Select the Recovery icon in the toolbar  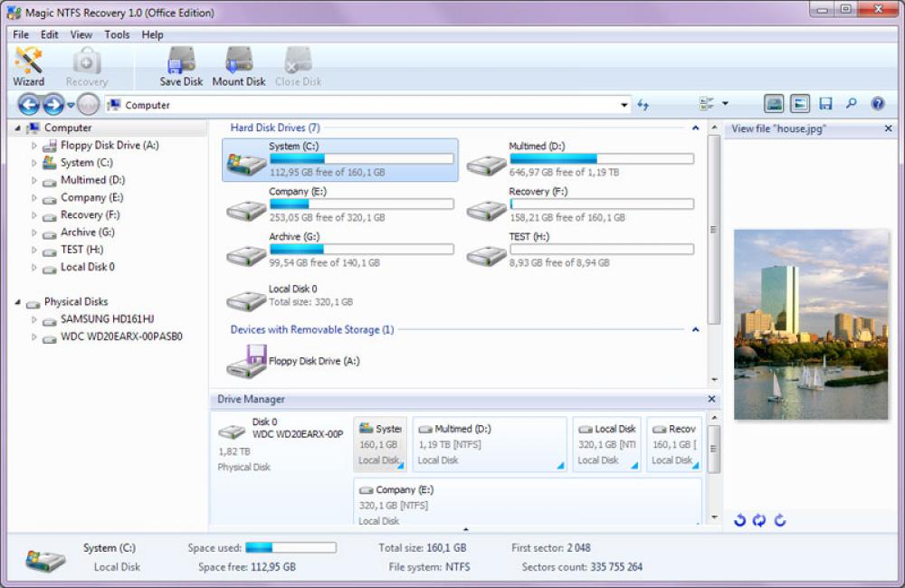tap(86, 65)
